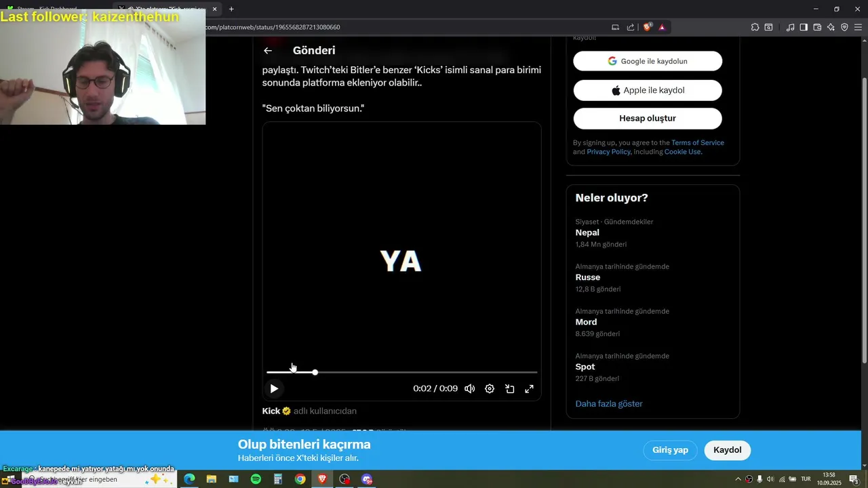Click the Giriş yap button in banner

pos(670,450)
